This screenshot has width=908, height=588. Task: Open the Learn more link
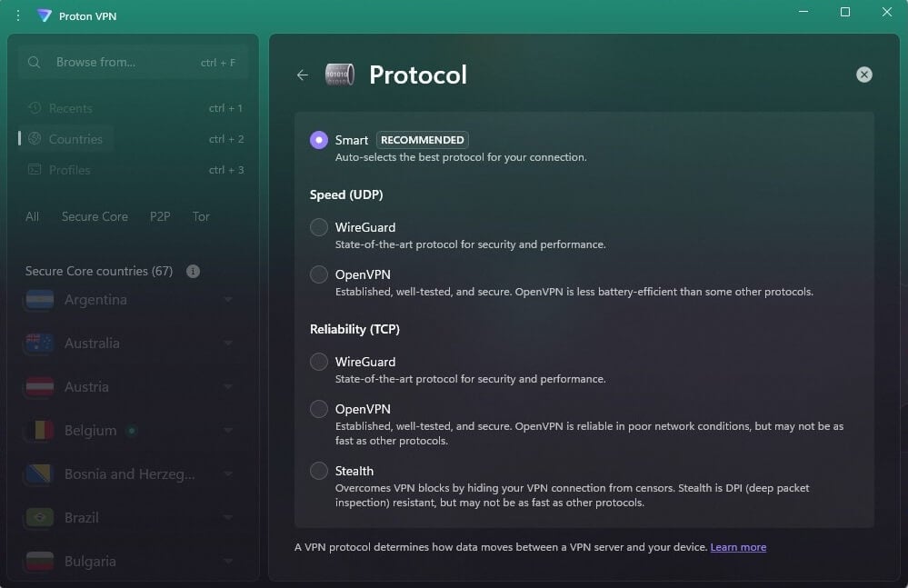pos(738,546)
